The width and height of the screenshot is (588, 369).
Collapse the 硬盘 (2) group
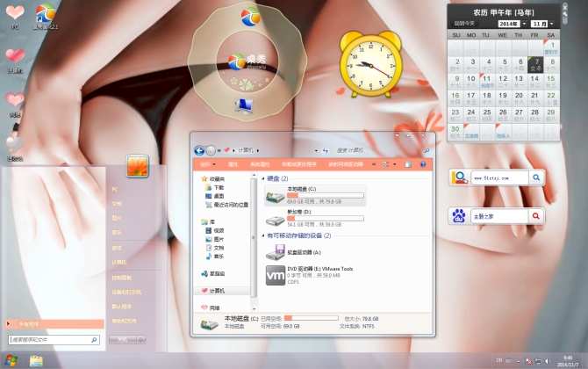(x=263, y=178)
